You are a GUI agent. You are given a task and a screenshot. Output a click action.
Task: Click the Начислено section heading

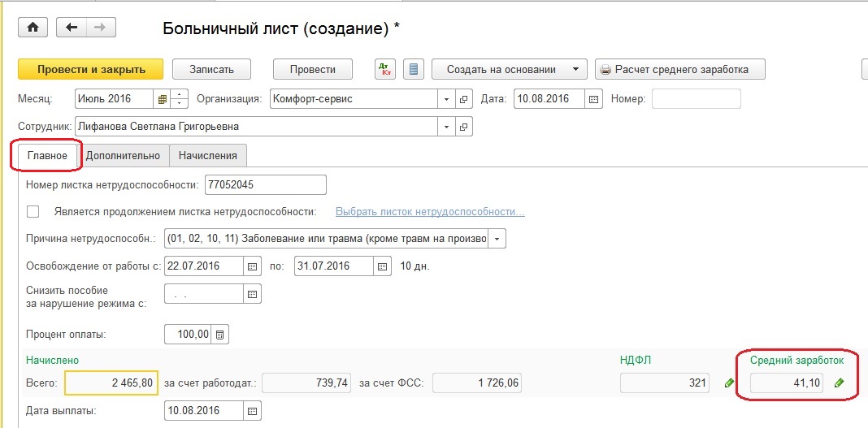coord(52,360)
